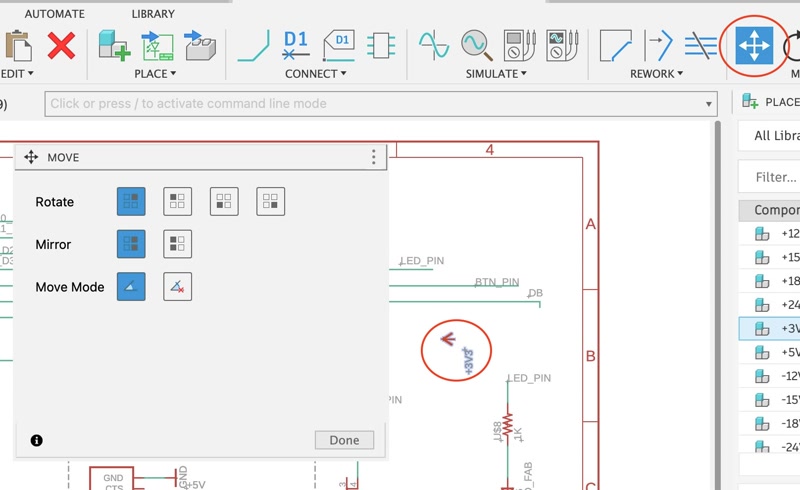The image size is (800, 490).
Task: Click the D1 Name tool icon
Action: pos(296,45)
